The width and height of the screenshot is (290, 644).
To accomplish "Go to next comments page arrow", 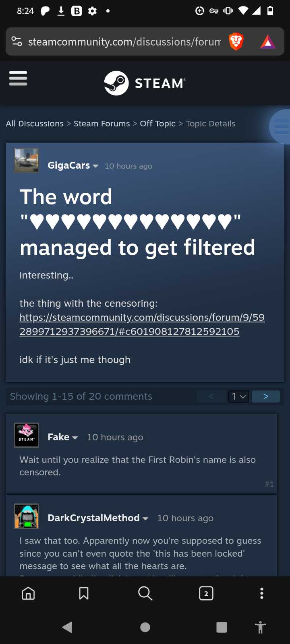I will pyautogui.click(x=266, y=396).
